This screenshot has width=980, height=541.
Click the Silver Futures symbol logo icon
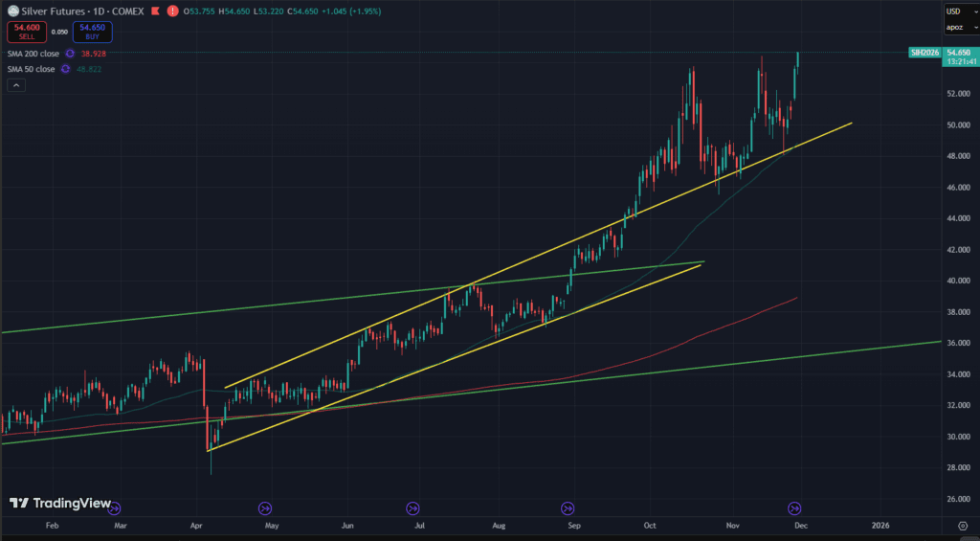pos(13,11)
